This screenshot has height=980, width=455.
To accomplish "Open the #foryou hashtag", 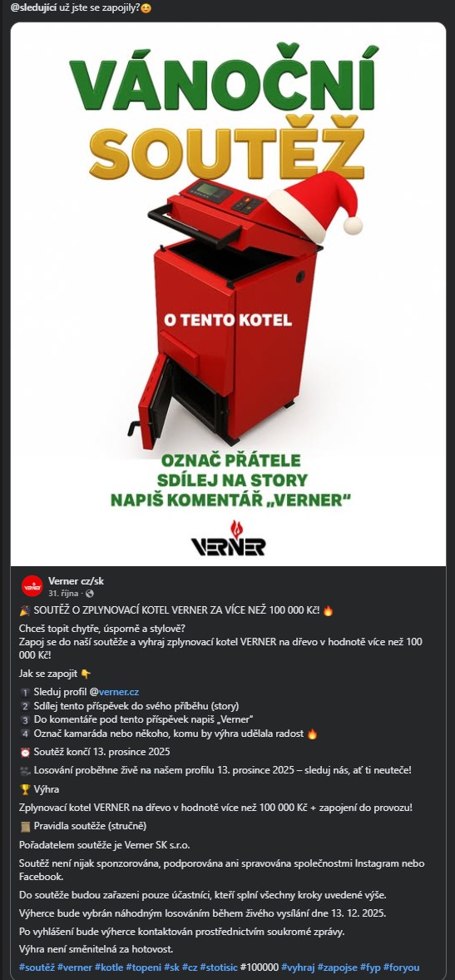I will click(401, 967).
